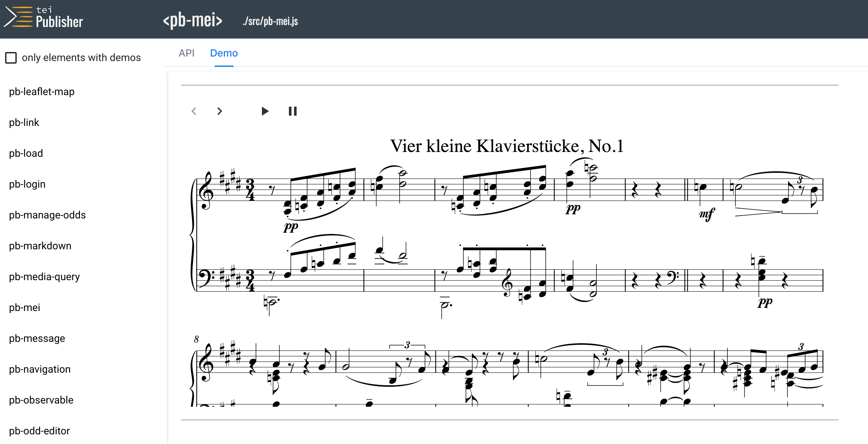Select the Demo tab
This screenshot has height=444, width=868.
point(224,53)
